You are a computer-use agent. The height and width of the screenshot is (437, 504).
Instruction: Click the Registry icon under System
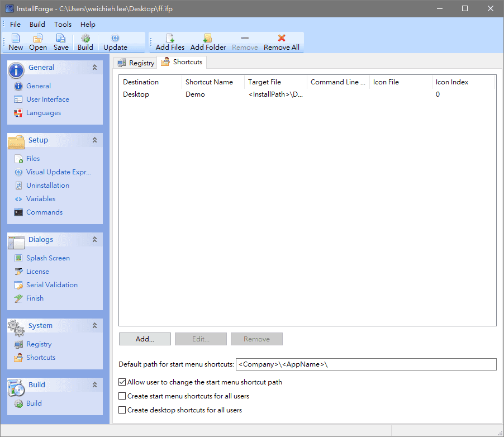coord(18,344)
